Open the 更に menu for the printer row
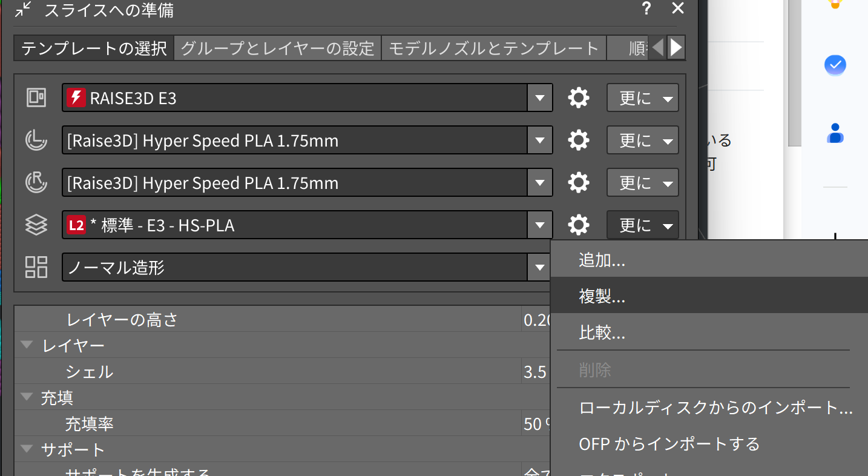The width and height of the screenshot is (868, 476). pyautogui.click(x=643, y=98)
